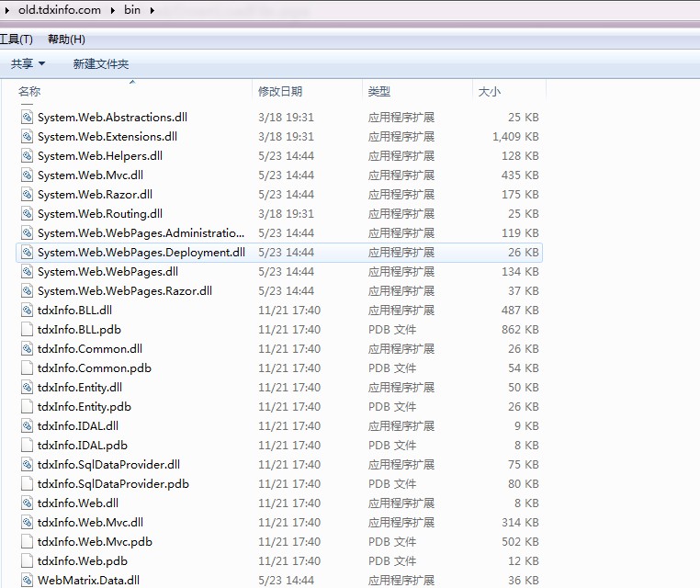Click the tdxInfo.SqlDataProvider.pdb file icon
The image size is (700, 588).
[x=28, y=483]
